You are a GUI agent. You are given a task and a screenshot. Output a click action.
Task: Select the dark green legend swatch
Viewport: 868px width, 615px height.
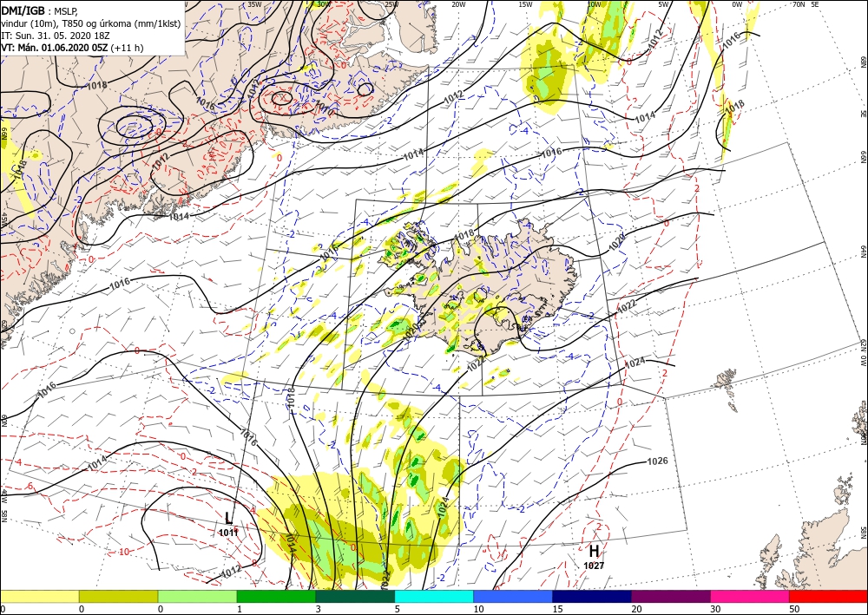[355, 596]
